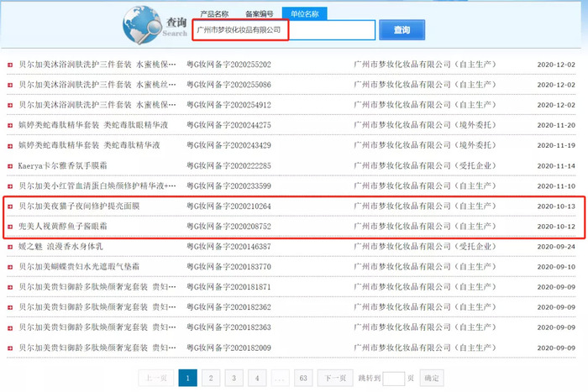
Task: Click the date 2020-11-14
Action: coord(556,165)
